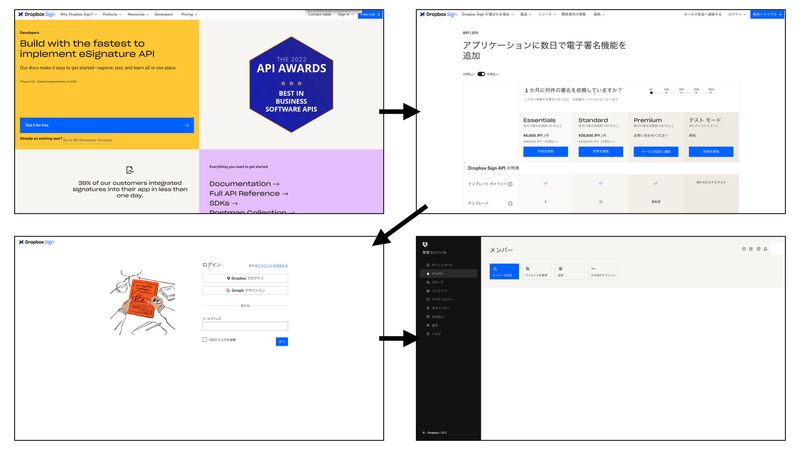Click the signed-document icon above 39% statistic
The width and height of the screenshot is (800, 450).
coord(130,170)
